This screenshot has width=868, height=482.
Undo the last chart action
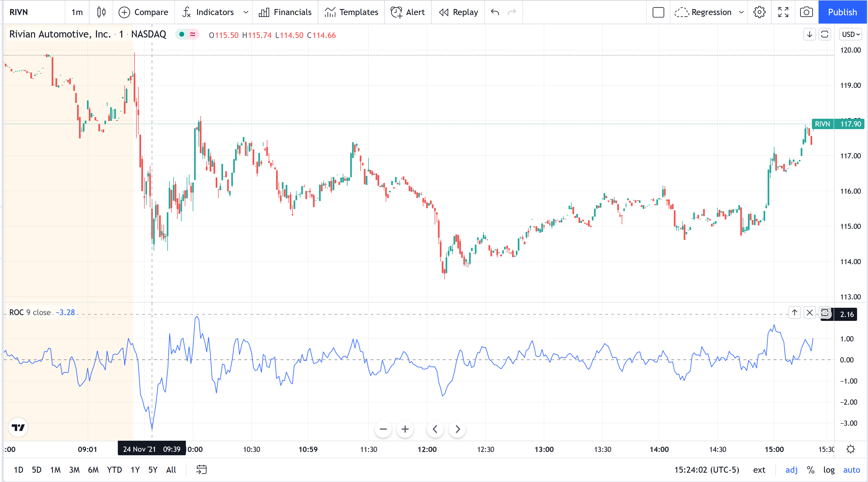click(495, 12)
